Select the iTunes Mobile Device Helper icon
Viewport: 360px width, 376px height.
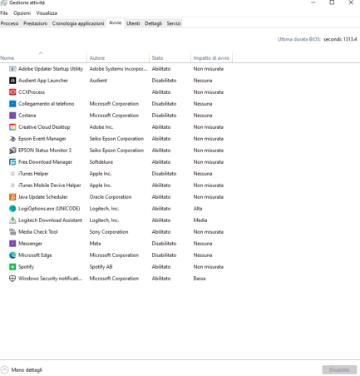12,185
